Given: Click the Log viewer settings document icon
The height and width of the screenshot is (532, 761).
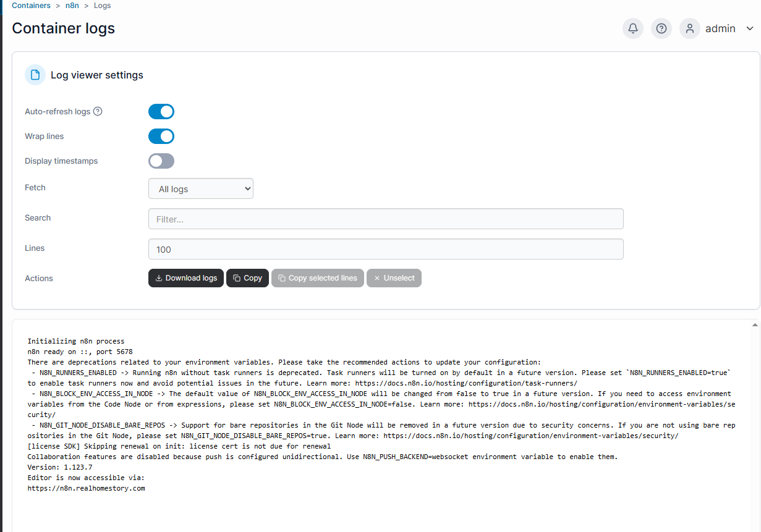Looking at the screenshot, I should [x=35, y=75].
